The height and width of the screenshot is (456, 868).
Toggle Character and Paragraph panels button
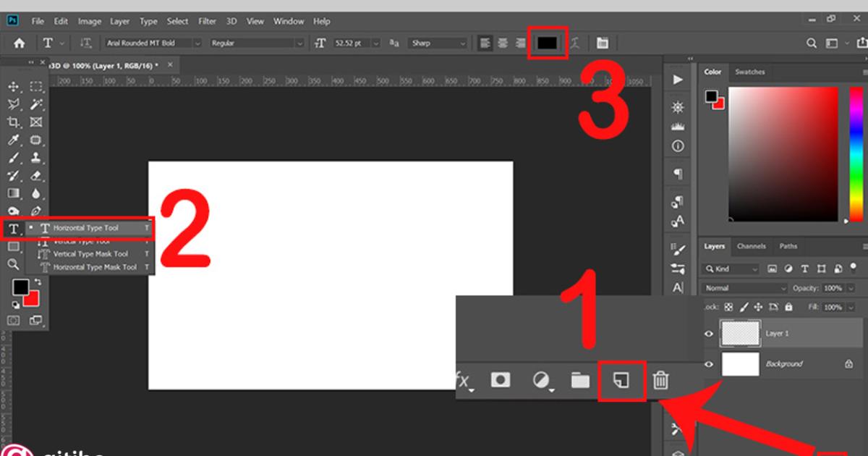[603, 43]
